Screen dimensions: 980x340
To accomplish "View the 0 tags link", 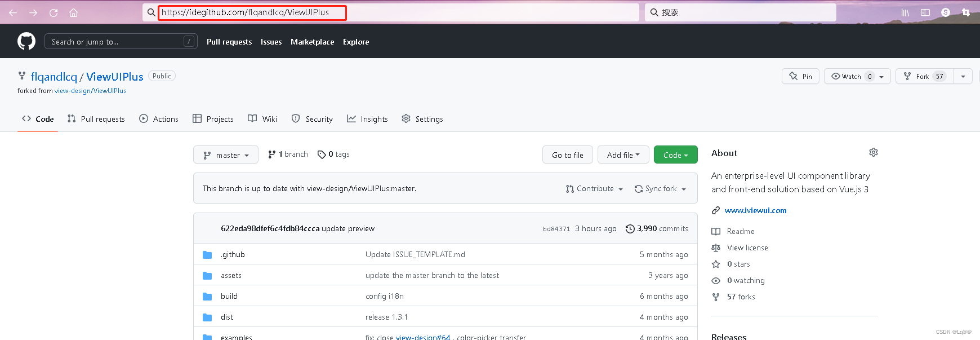I will coord(333,154).
